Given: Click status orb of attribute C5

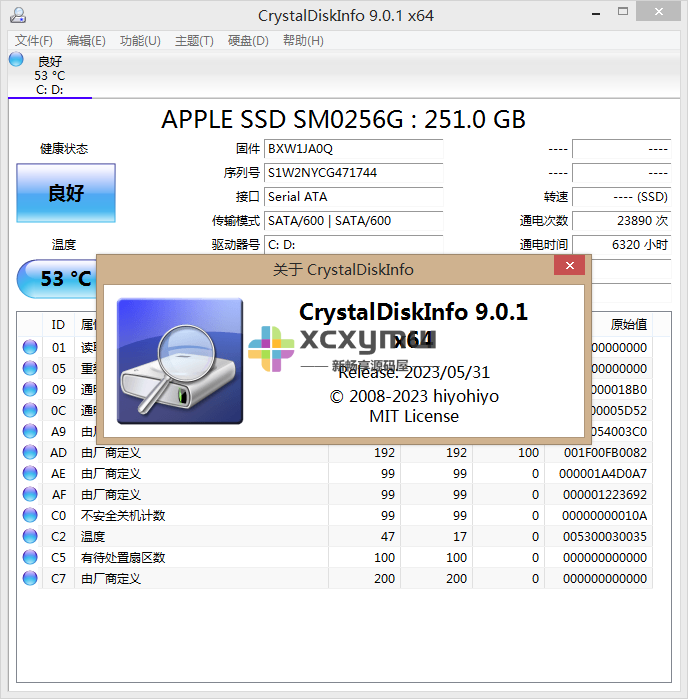Looking at the screenshot, I should (x=30, y=557).
